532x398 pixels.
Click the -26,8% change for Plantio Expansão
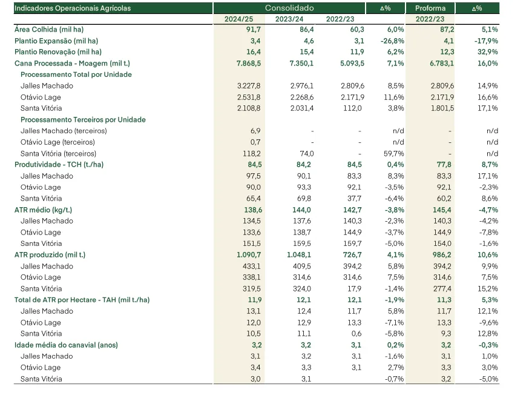[392, 41]
